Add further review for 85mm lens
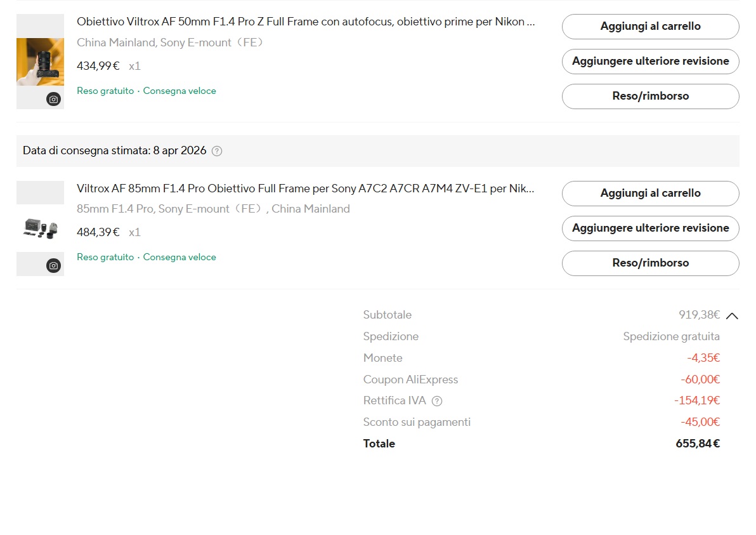 point(651,228)
